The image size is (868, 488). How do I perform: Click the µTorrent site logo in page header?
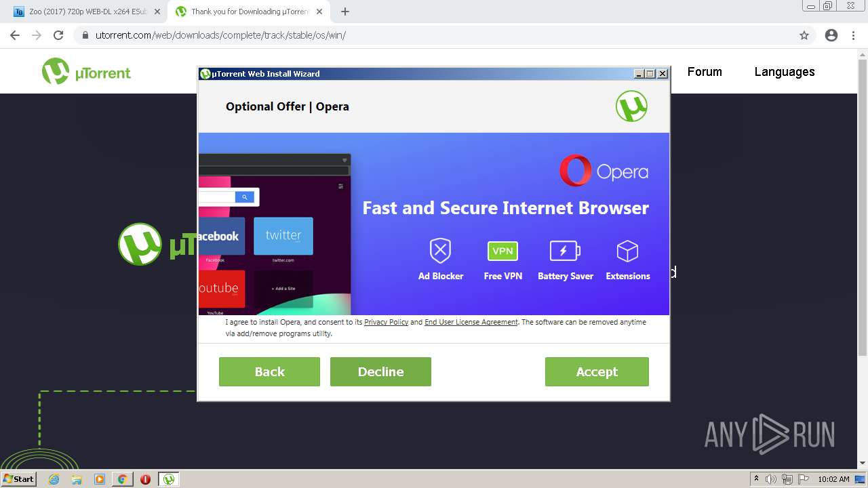click(x=86, y=72)
